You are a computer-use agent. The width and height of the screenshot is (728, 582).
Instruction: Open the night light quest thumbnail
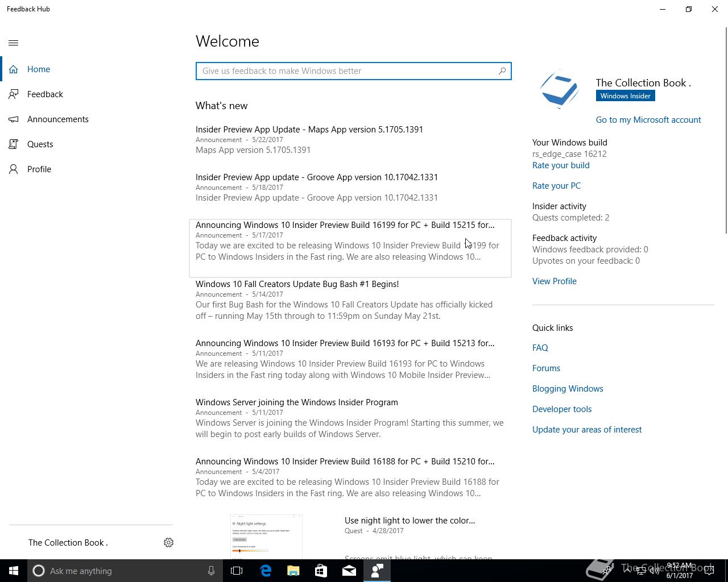click(x=266, y=537)
